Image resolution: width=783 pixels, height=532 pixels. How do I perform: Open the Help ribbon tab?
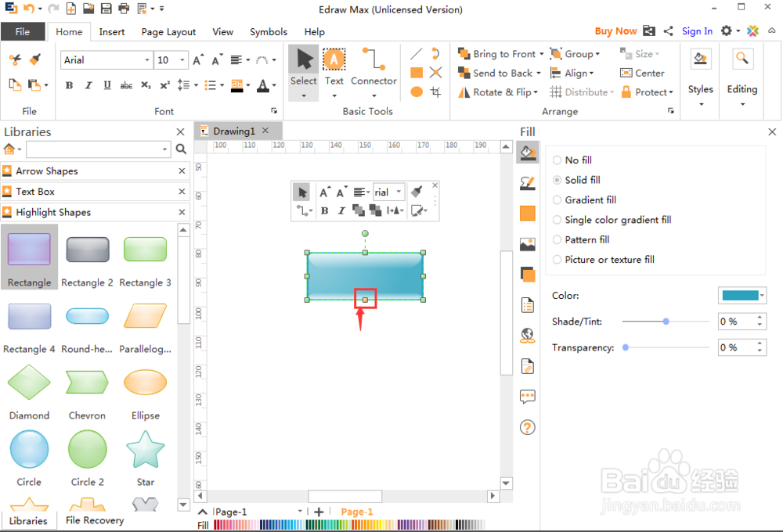[315, 32]
